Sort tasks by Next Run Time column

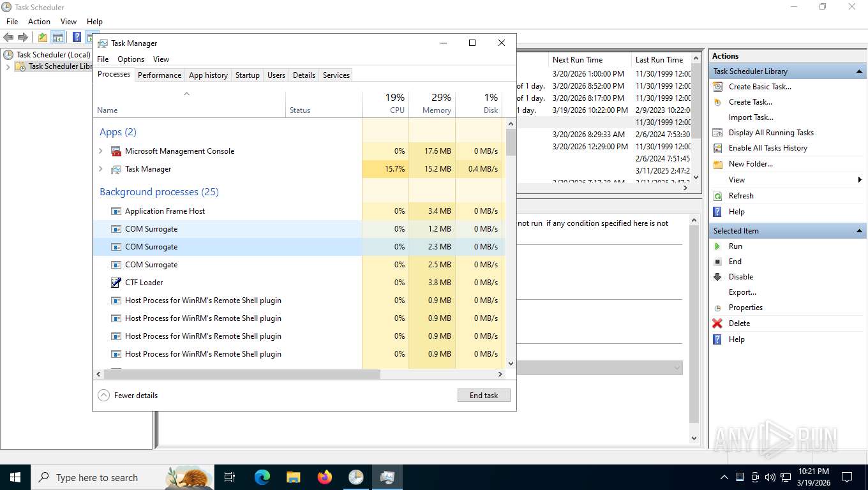pos(589,60)
